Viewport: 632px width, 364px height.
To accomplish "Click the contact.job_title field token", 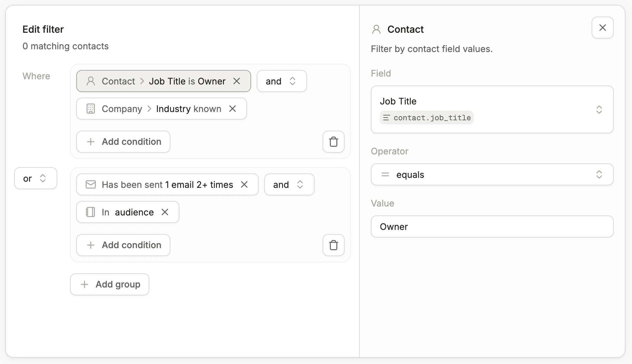I will coord(426,118).
